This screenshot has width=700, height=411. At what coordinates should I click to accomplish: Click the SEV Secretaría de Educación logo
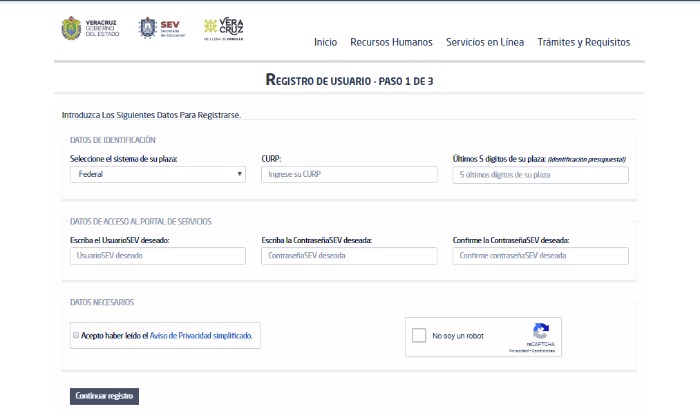click(x=160, y=28)
